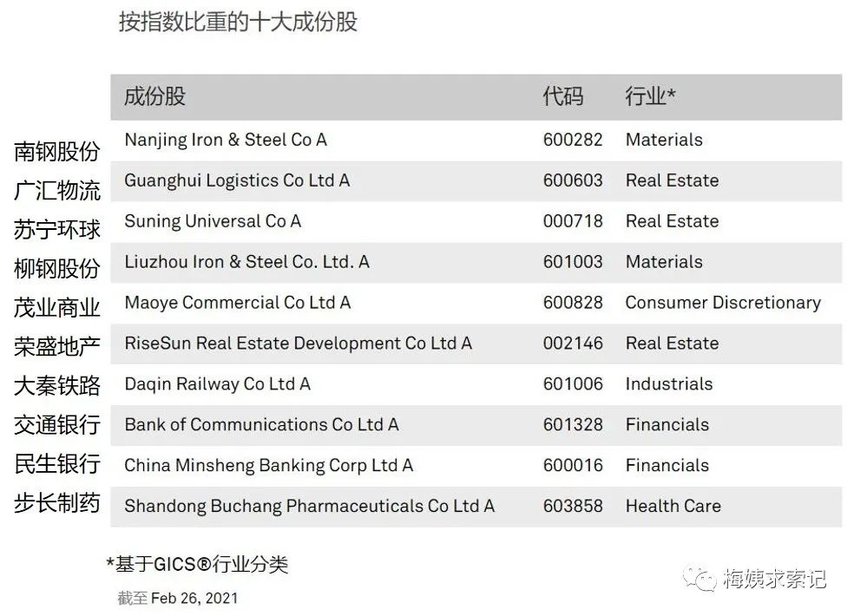
Task: Click the 步长制药 Chinese annotation
Action: tap(57, 502)
